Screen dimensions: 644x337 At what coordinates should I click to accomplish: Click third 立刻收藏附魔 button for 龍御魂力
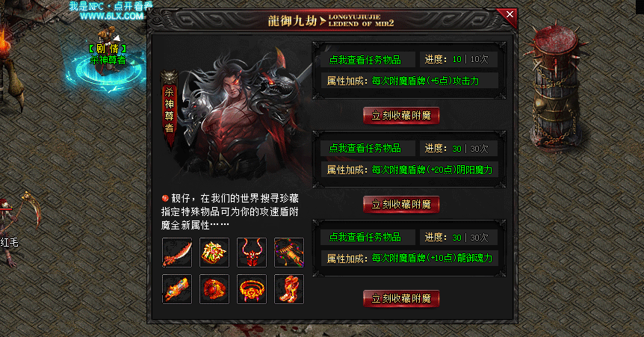click(x=401, y=298)
